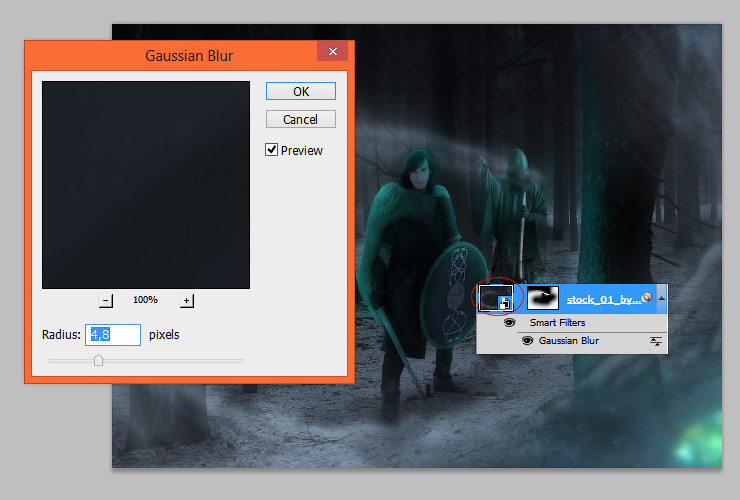
Task: Click the Smart Filters label
Action: 557,322
